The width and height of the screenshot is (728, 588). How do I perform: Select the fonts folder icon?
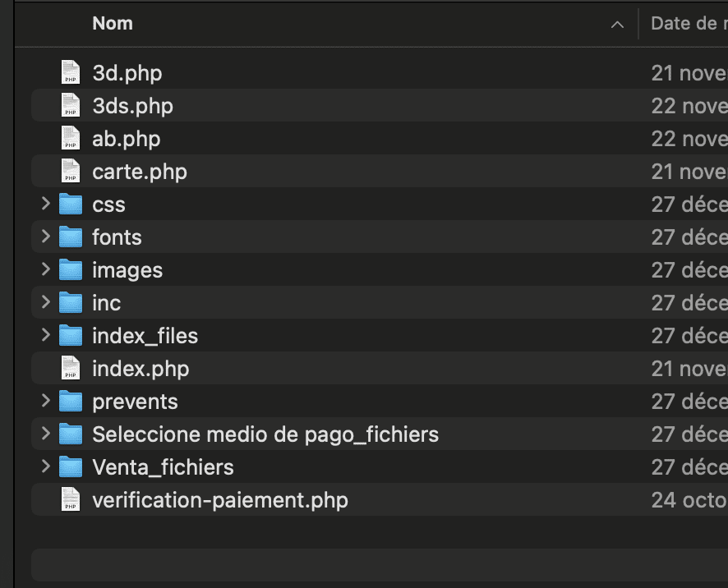71,237
